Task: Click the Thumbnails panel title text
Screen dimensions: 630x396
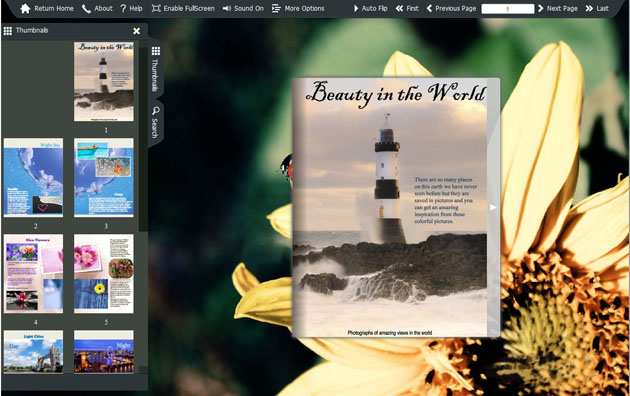Action: [32, 31]
